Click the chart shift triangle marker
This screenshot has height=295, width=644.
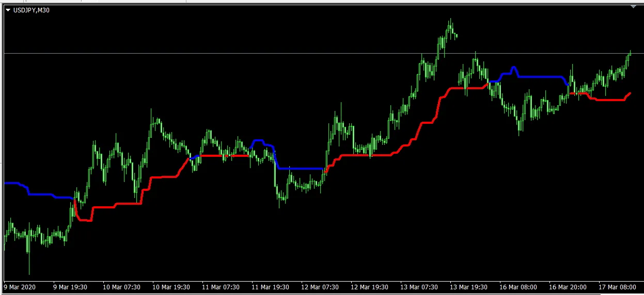[x=634, y=7]
